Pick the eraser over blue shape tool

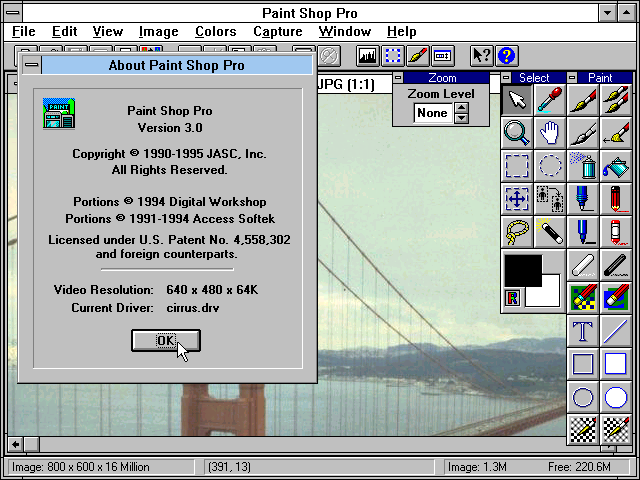tap(616, 298)
